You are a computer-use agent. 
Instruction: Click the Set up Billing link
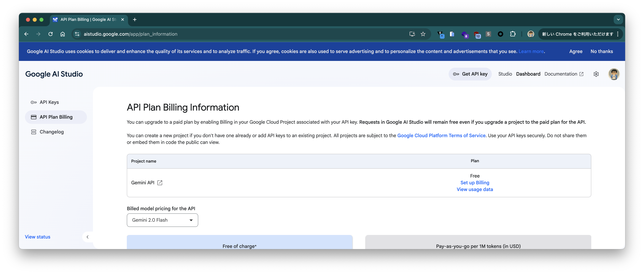(475, 183)
